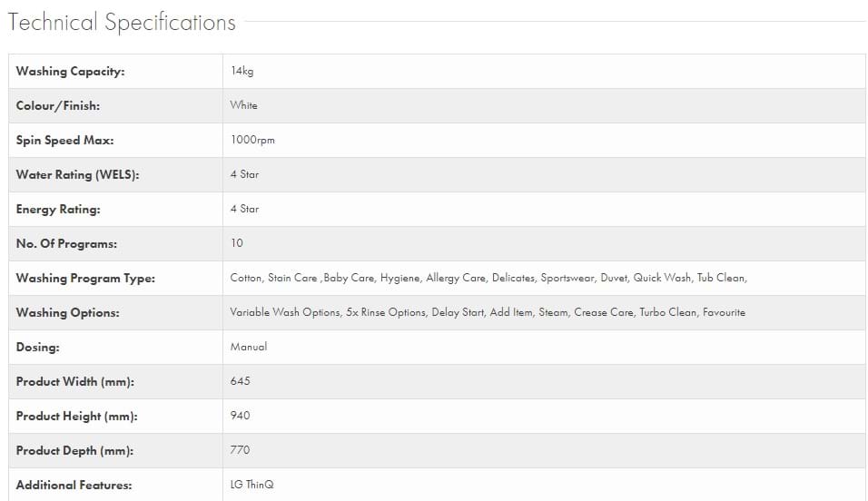868x501 pixels.
Task: Select the Energy Rating label
Action: tap(58, 210)
